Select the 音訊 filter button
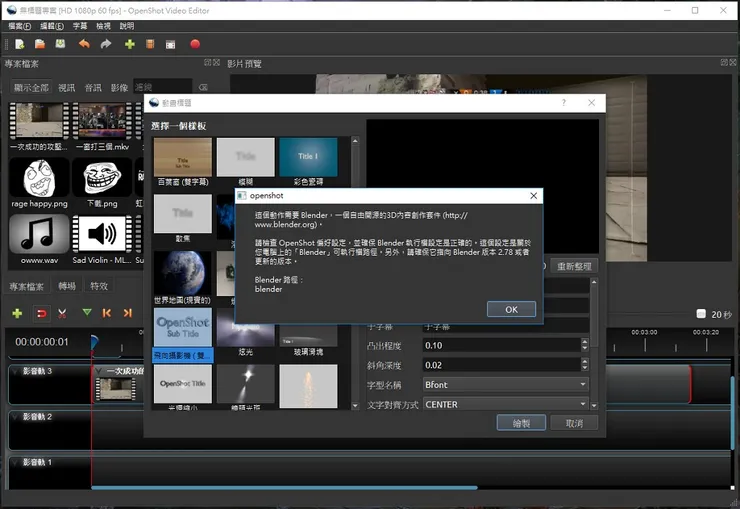This screenshot has width=740, height=509. click(x=93, y=88)
